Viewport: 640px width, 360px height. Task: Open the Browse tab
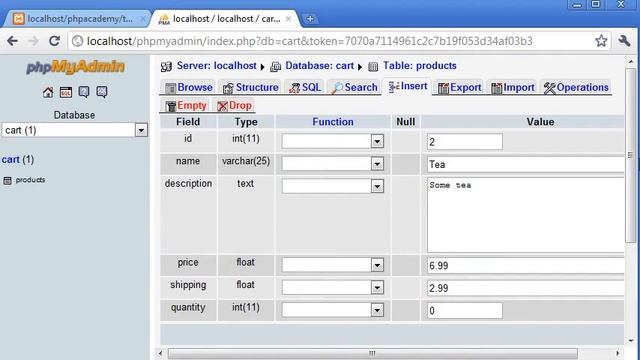coord(188,87)
